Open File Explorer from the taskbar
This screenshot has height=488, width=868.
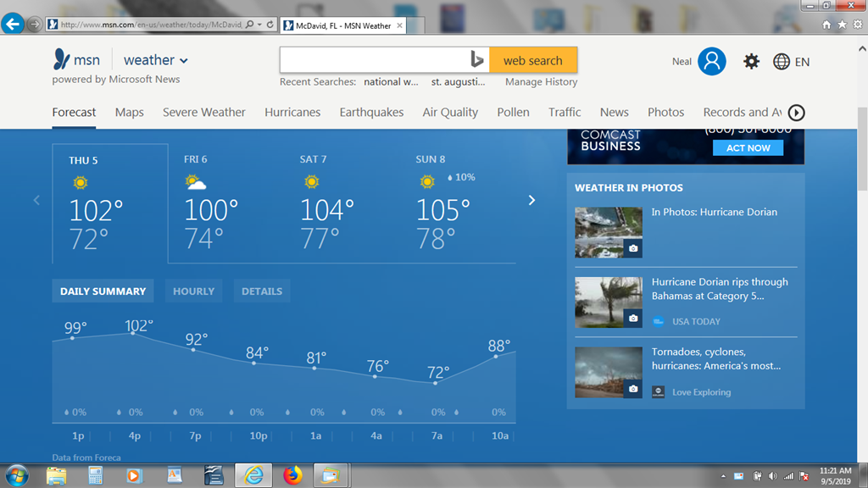click(x=56, y=475)
